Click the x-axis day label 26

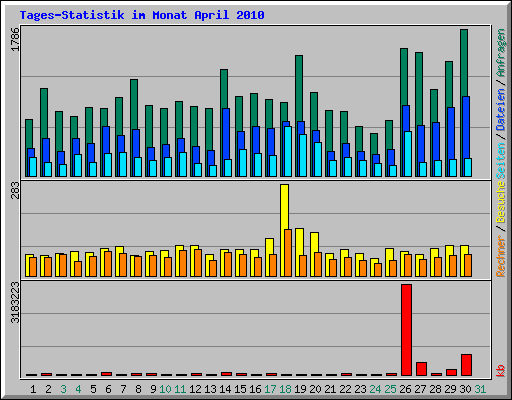click(x=405, y=389)
